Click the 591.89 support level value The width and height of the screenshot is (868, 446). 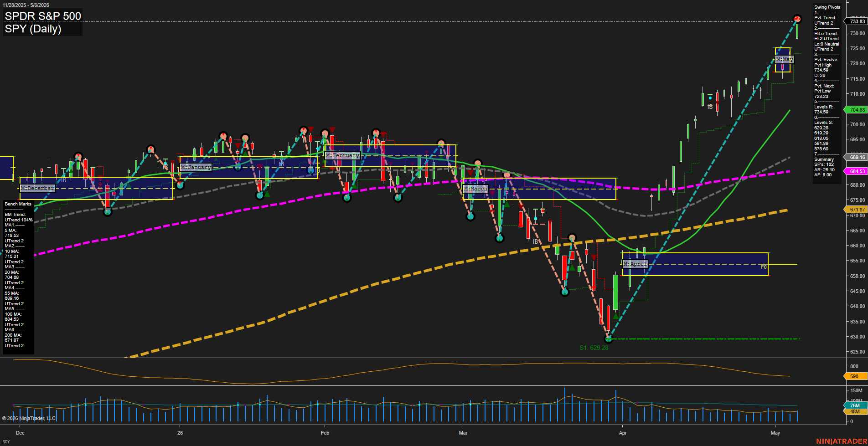[x=821, y=144]
